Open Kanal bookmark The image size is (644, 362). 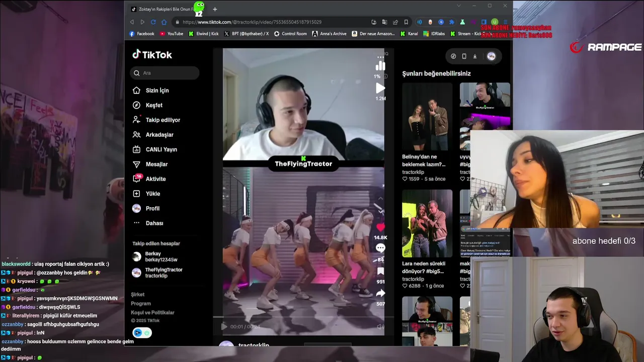tap(409, 34)
